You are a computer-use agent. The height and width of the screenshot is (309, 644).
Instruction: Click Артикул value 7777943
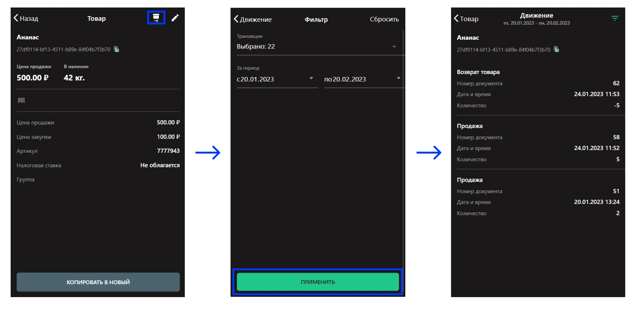click(168, 151)
